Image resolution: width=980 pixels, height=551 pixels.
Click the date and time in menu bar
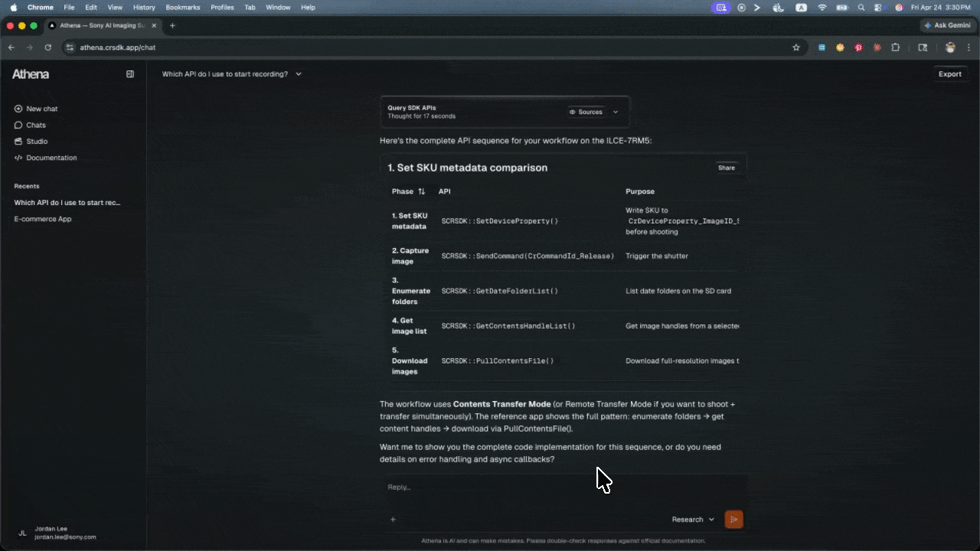941,7
